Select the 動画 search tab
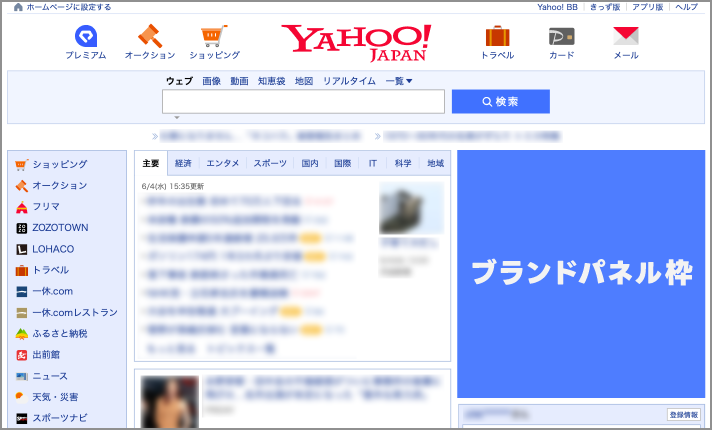 click(x=239, y=81)
